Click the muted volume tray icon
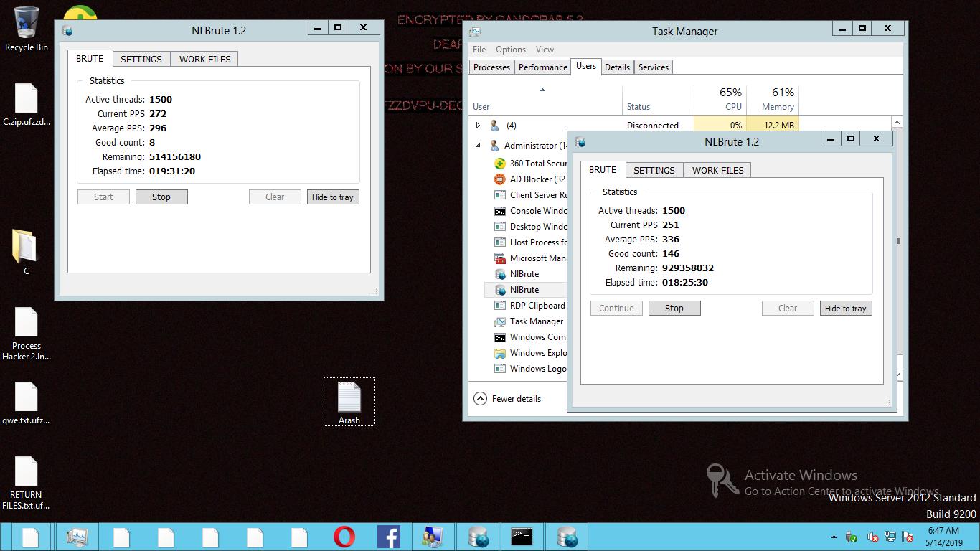 (873, 537)
